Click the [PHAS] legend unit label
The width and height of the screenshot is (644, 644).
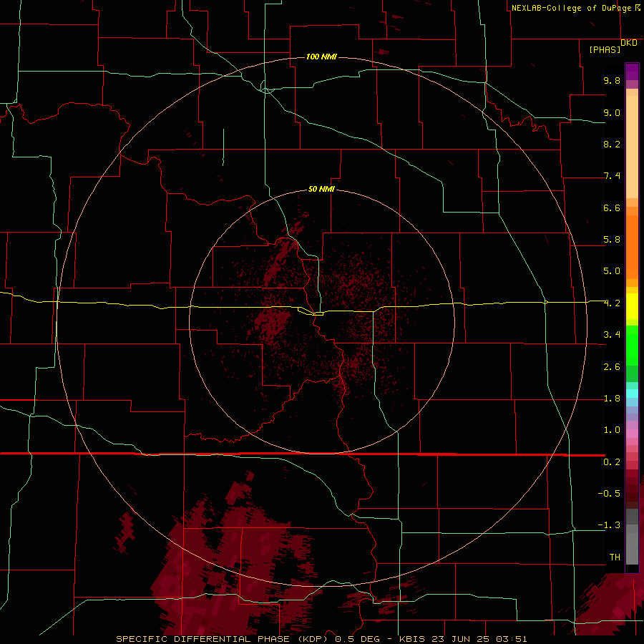pos(605,49)
